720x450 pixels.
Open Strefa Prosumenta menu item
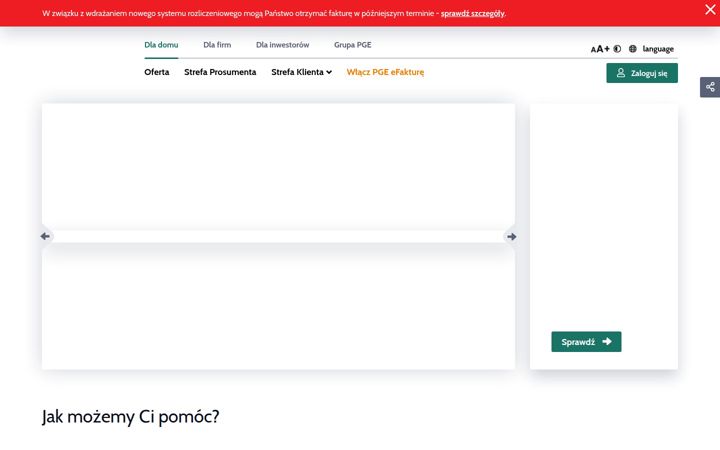220,72
